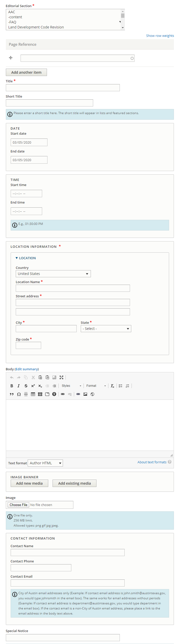Select Land Development Code Revision option
Viewport: 180px width, 644px height.
(36, 27)
